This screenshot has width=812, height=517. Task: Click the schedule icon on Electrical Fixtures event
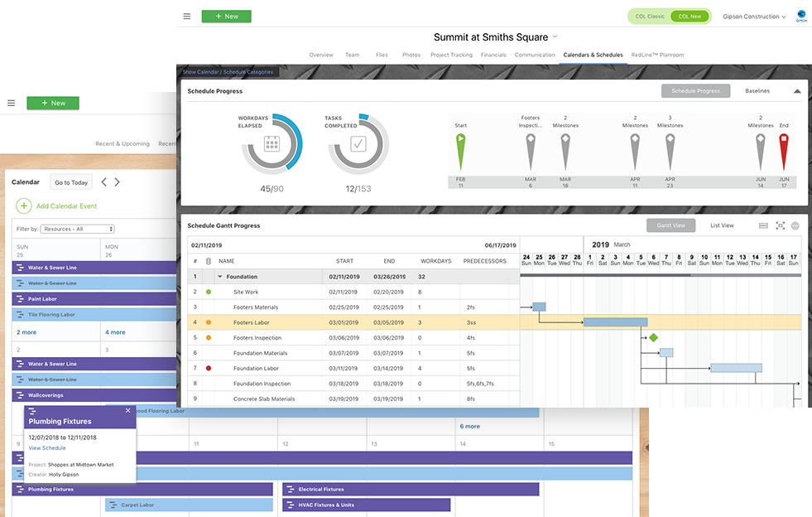tap(291, 490)
